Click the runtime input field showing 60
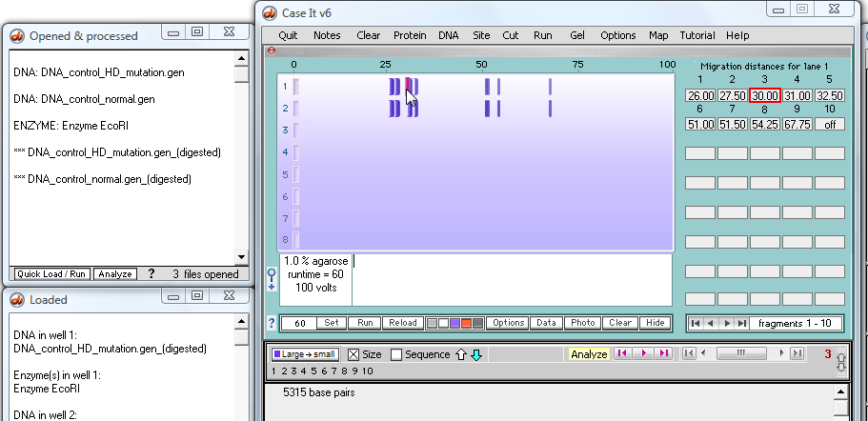Viewport: 868px width, 421px height. coord(299,324)
